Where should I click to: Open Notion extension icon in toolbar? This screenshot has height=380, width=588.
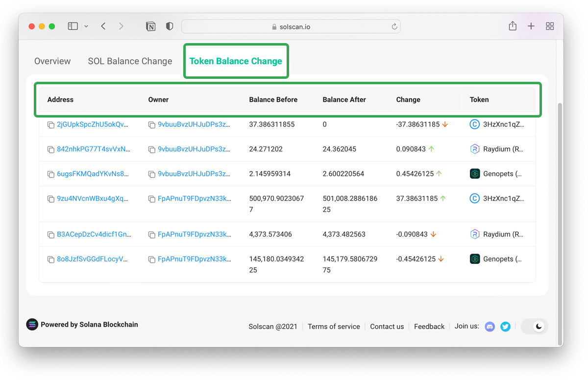pos(151,26)
